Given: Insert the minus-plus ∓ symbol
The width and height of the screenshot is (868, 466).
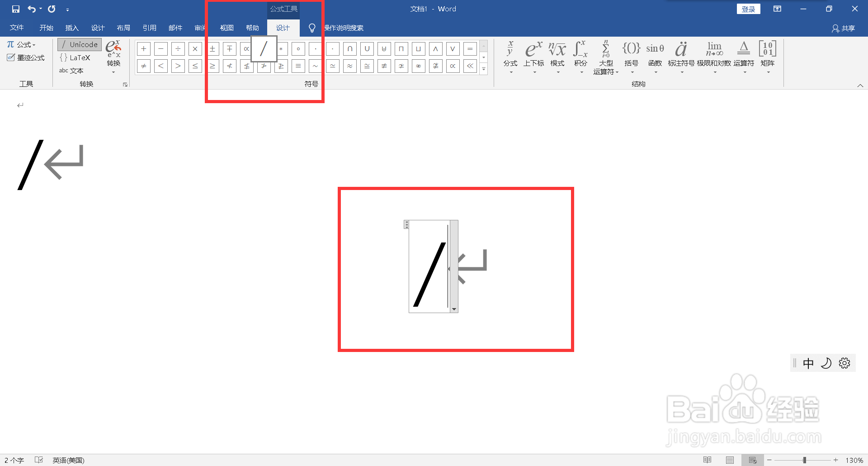Looking at the screenshot, I should 230,49.
